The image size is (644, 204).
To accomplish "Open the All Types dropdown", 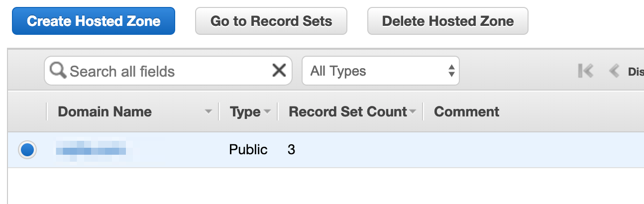I will [381, 71].
